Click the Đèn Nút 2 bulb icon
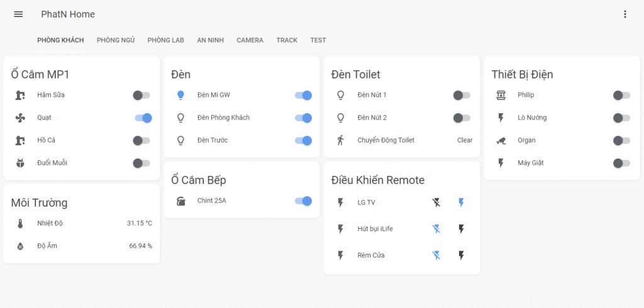Viewport: 644px width, 308px height. (340, 118)
